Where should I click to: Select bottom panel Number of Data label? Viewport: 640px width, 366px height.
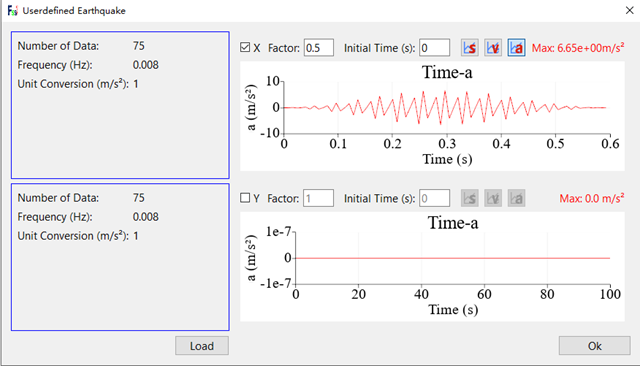pyautogui.click(x=58, y=198)
